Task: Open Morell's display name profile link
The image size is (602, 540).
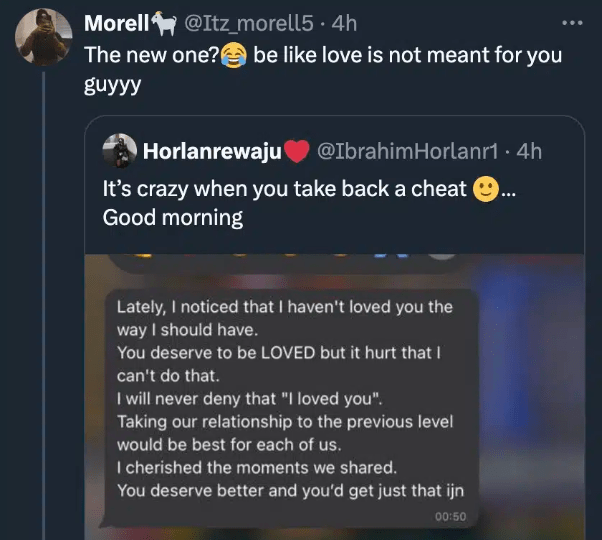Action: coord(117,23)
